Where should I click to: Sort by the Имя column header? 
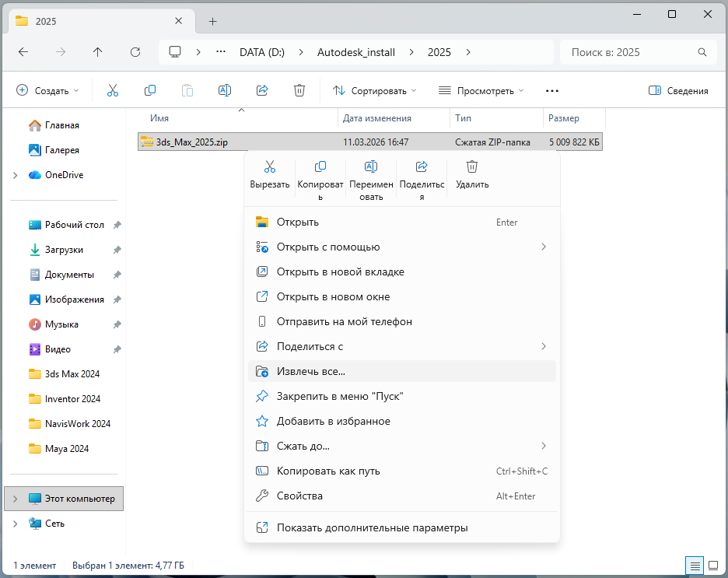238,118
